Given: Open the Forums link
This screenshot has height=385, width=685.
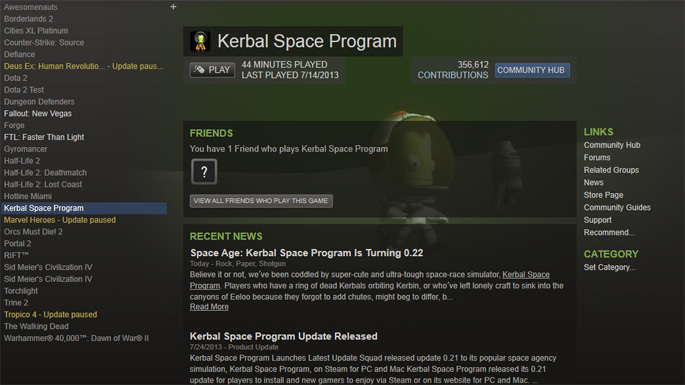Looking at the screenshot, I should (597, 157).
